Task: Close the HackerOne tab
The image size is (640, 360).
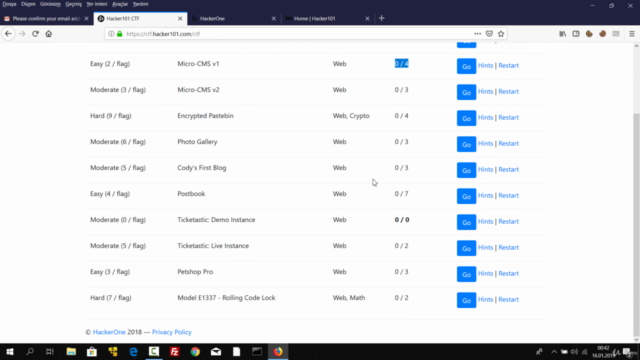Action: coord(273,18)
